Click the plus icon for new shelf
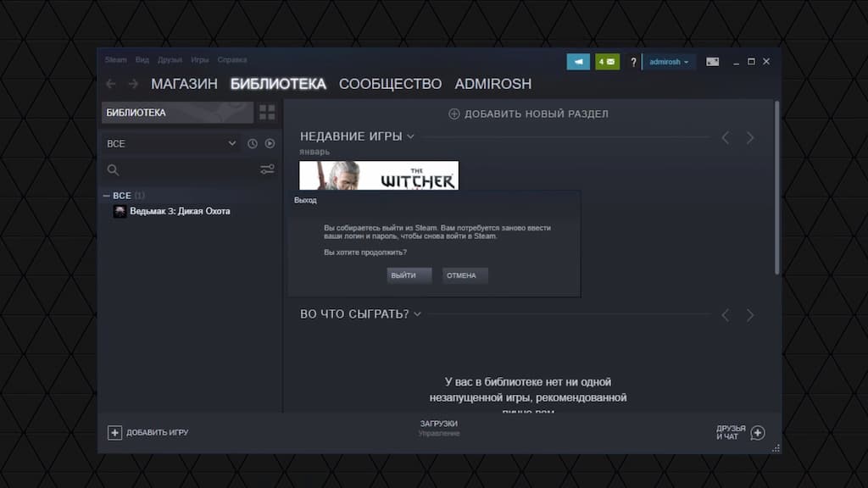This screenshot has width=868, height=488. pyautogui.click(x=454, y=114)
